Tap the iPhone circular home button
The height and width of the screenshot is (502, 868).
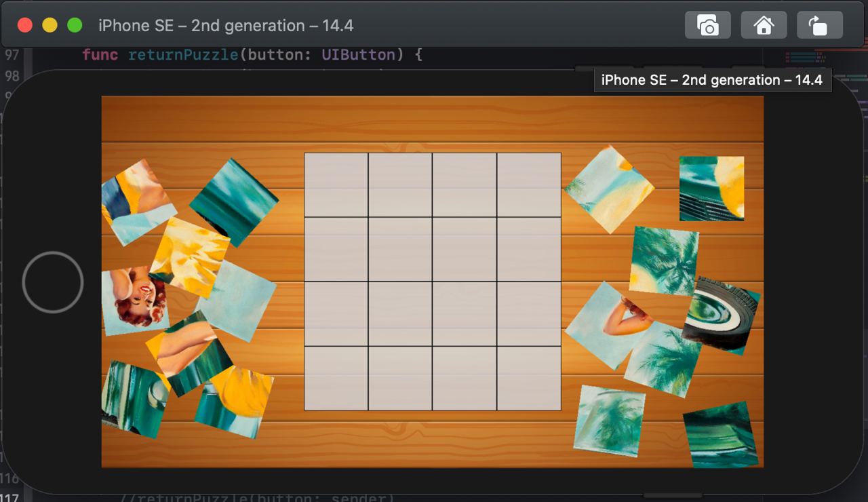point(53,282)
